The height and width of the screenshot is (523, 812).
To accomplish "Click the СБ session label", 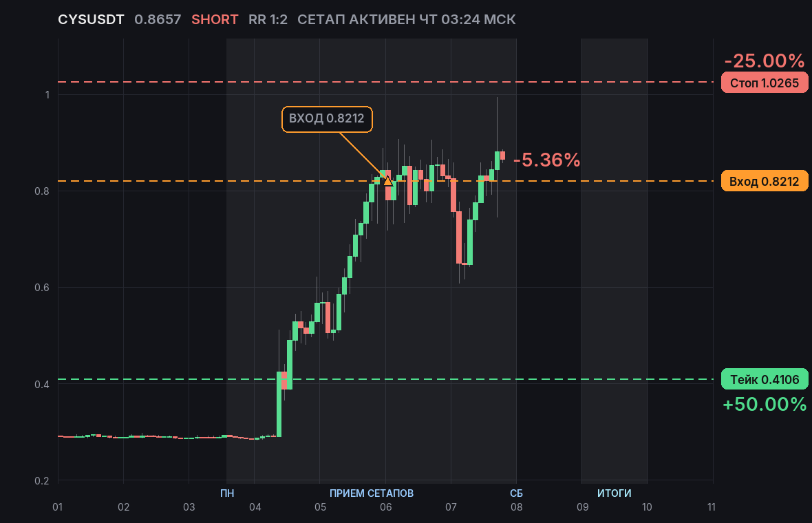I will tap(516, 493).
